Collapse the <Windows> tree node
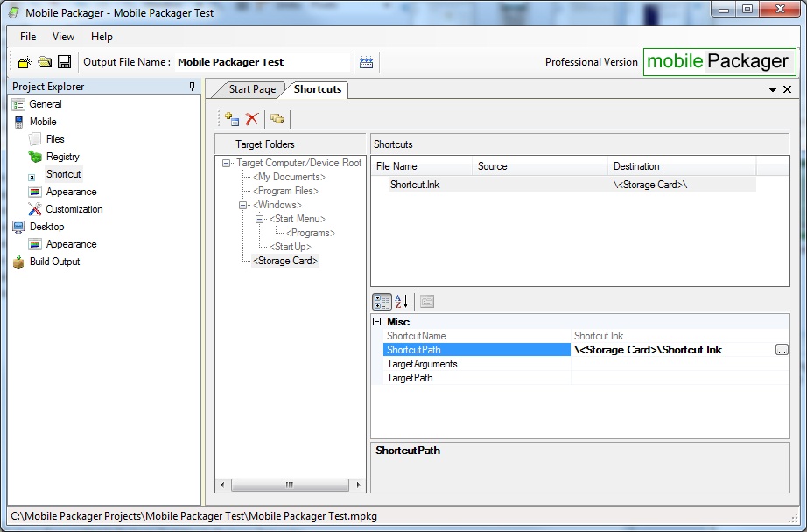 pyautogui.click(x=242, y=206)
